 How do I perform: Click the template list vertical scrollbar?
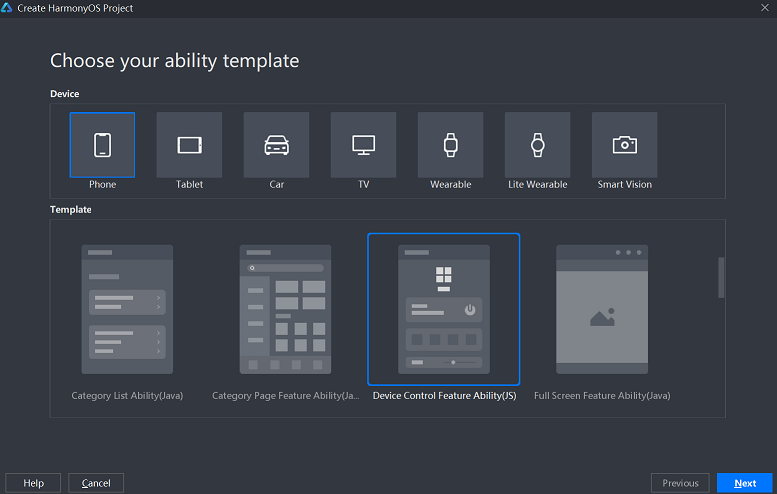tap(721, 277)
